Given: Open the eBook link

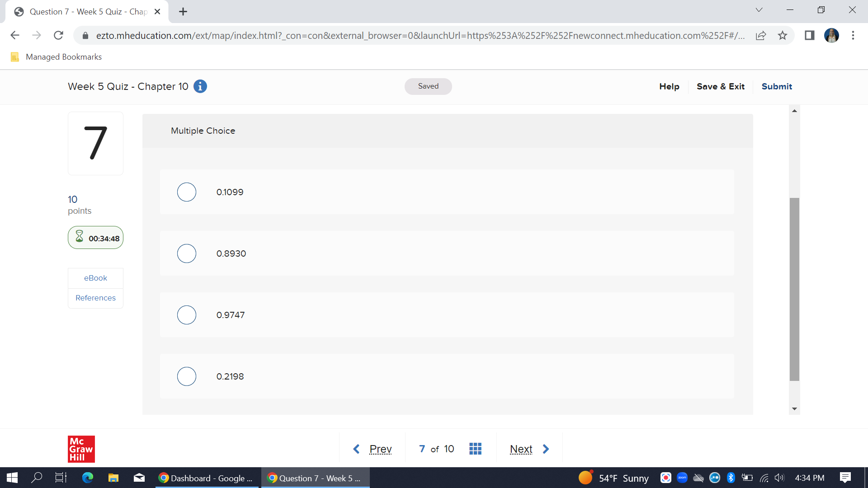Looking at the screenshot, I should 95,278.
